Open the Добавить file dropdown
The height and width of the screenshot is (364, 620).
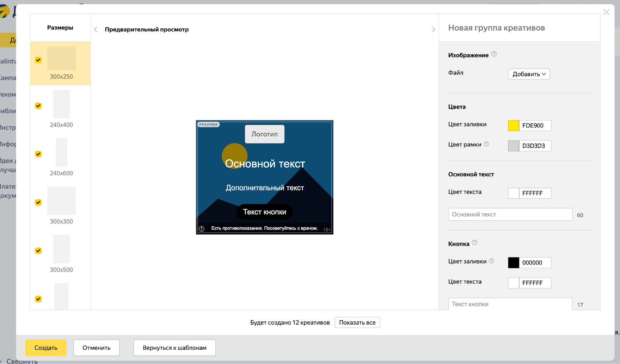(x=529, y=74)
